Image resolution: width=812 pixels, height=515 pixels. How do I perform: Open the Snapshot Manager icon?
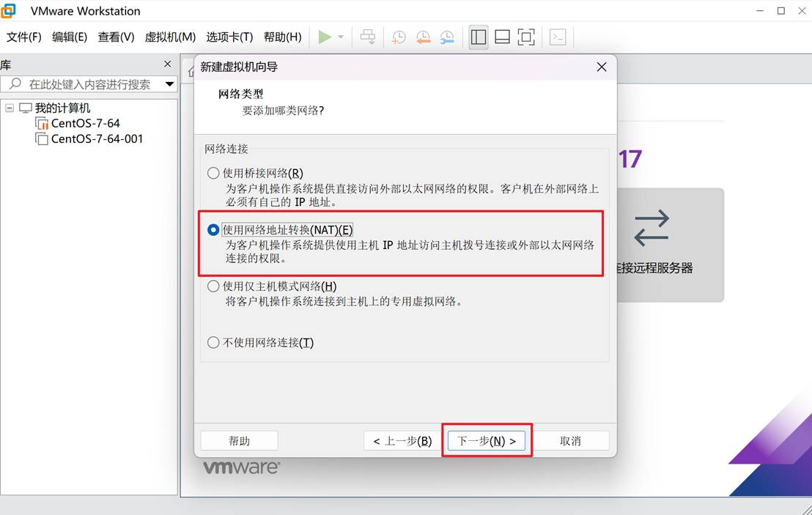(x=447, y=37)
